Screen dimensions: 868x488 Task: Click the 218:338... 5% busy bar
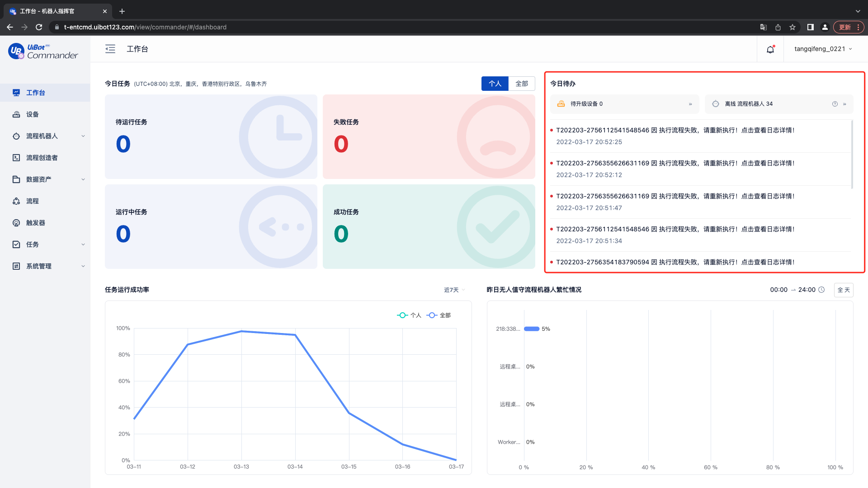pos(532,329)
